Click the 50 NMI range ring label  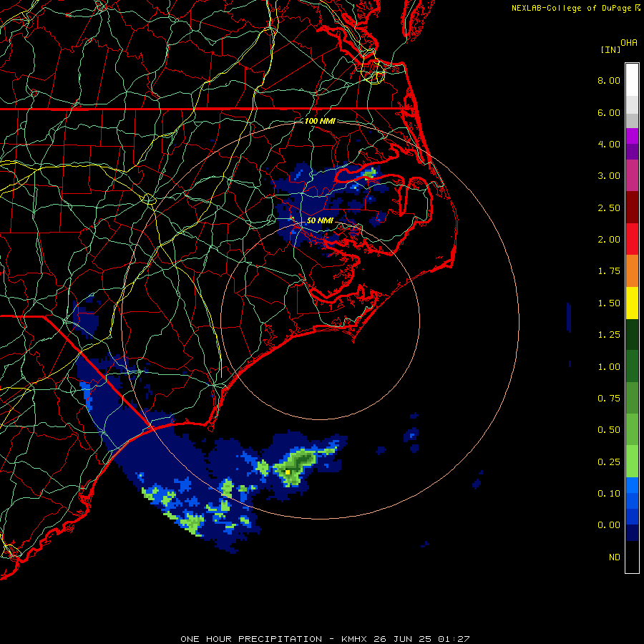320,220
